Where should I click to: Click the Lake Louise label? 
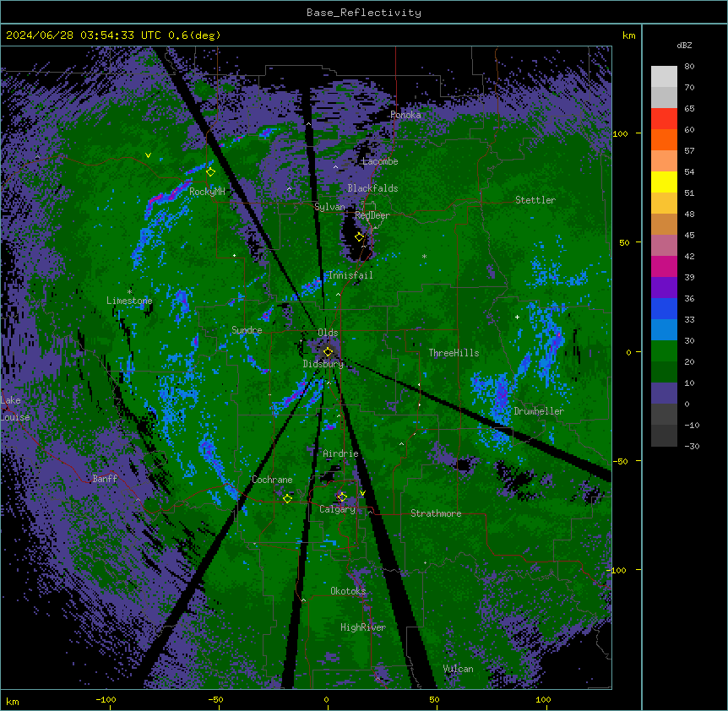[x=15, y=409]
